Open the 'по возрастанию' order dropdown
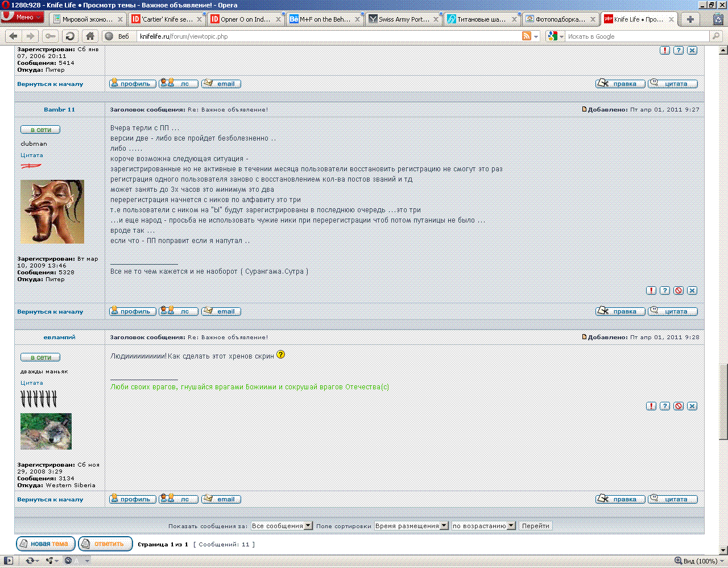This screenshot has height=568, width=728. (483, 526)
